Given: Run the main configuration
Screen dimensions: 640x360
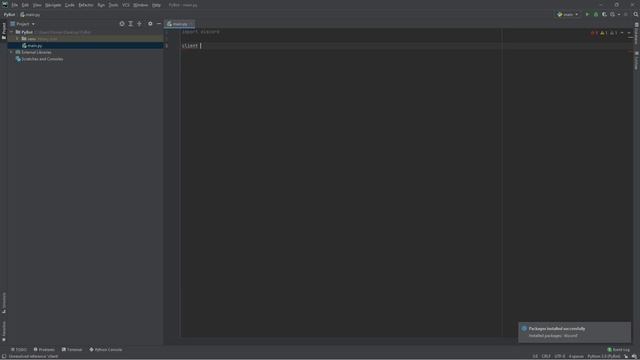Looking at the screenshot, I should click(587, 15).
